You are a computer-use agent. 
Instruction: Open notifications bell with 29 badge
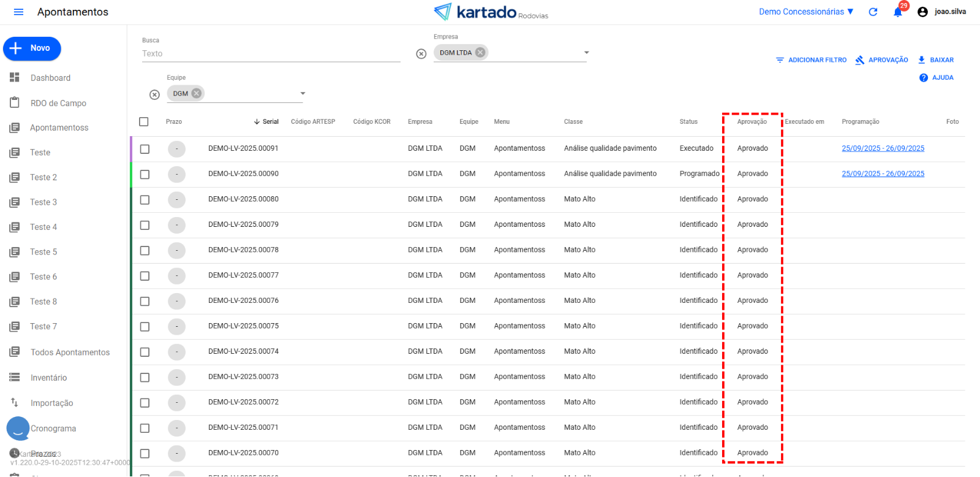tap(897, 12)
